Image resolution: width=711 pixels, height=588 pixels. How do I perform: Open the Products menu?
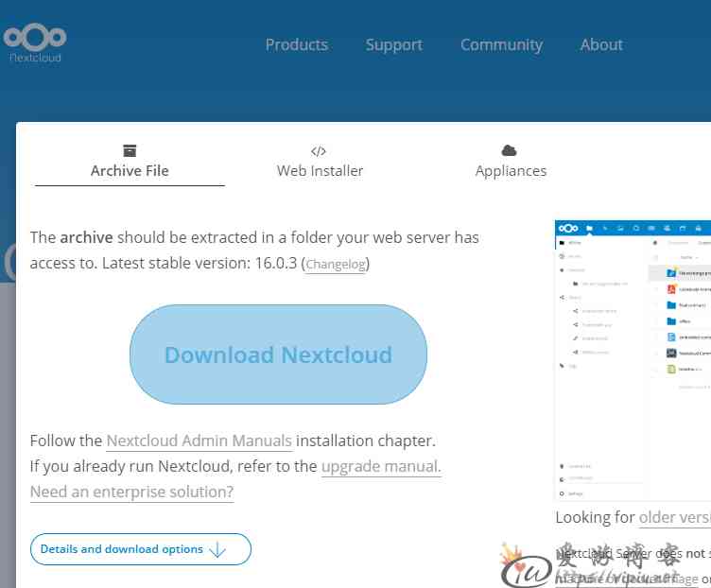click(297, 44)
